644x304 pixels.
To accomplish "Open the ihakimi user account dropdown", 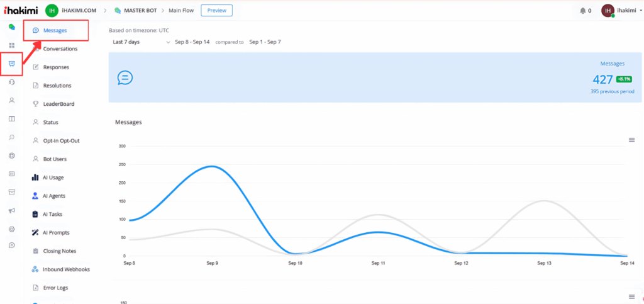I will point(619,11).
